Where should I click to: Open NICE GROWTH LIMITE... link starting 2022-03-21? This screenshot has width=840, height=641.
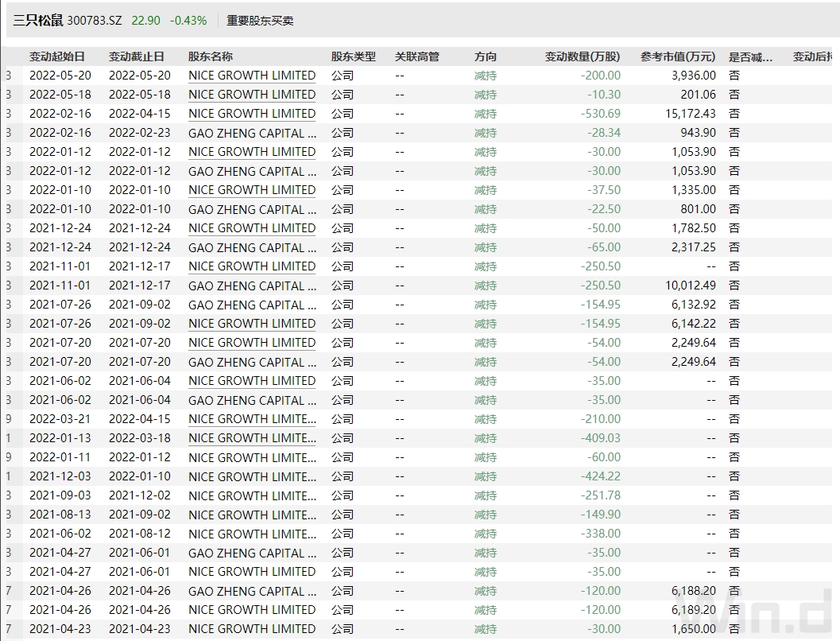(x=252, y=419)
